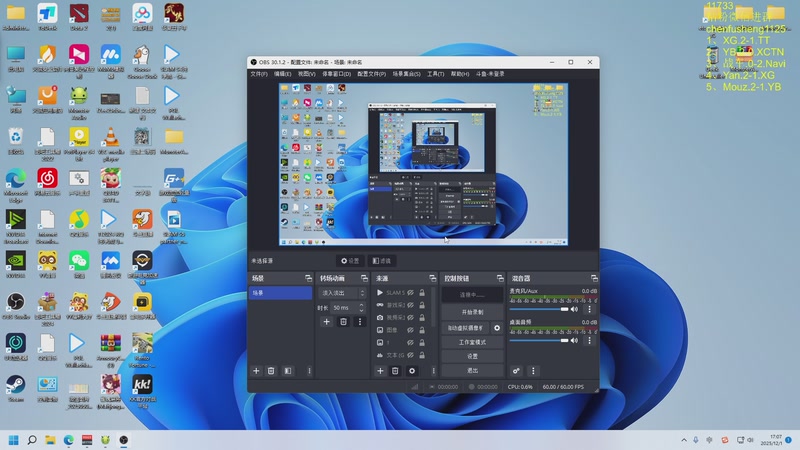The image size is (800, 450).
Task: Open the 淡入淡出 transition dropdown
Action: [x=342, y=293]
